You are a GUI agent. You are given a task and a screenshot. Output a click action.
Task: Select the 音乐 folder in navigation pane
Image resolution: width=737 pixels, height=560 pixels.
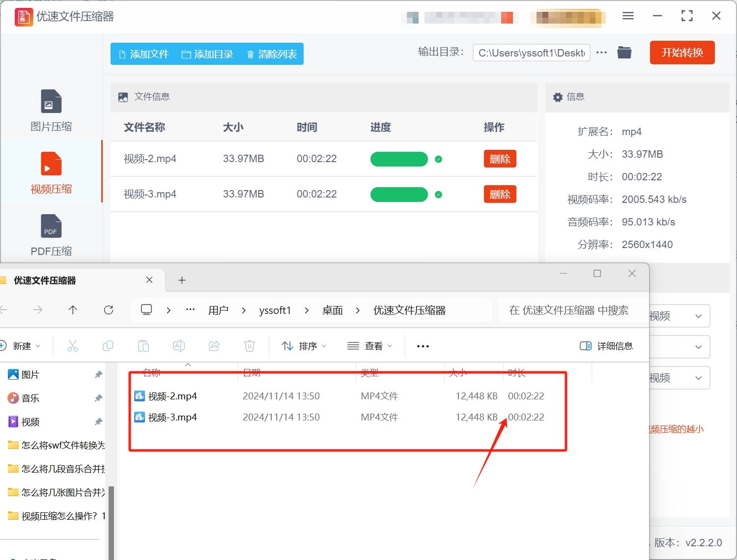pos(30,398)
